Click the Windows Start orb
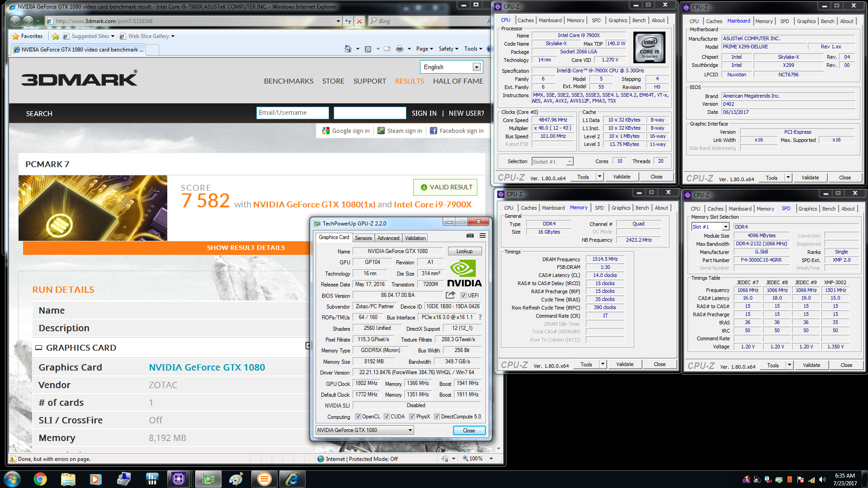 tap(12, 479)
